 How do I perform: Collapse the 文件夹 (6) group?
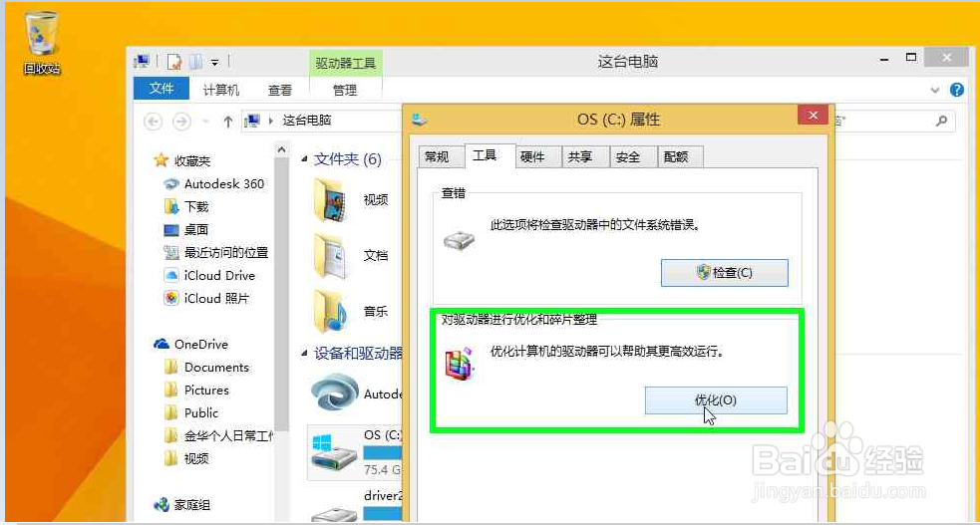point(304,159)
